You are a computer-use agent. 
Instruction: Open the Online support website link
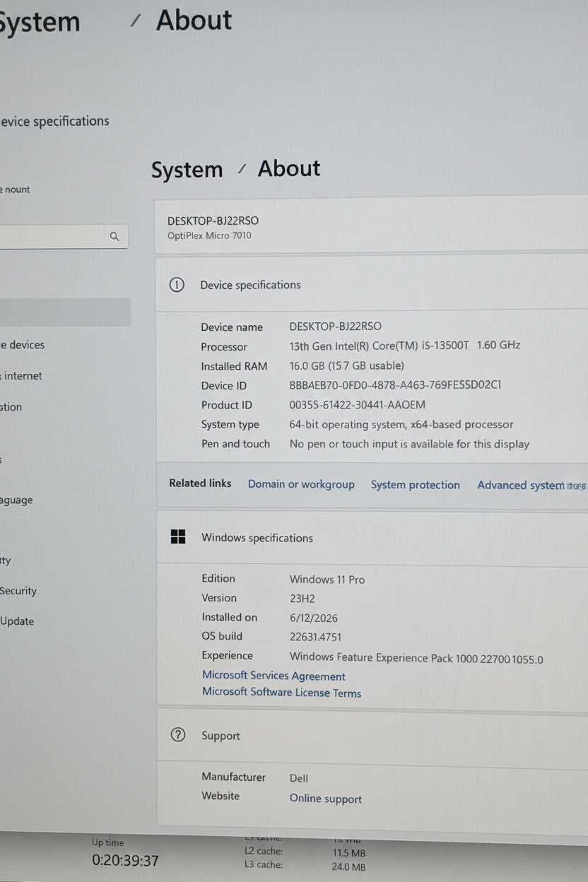click(x=326, y=799)
